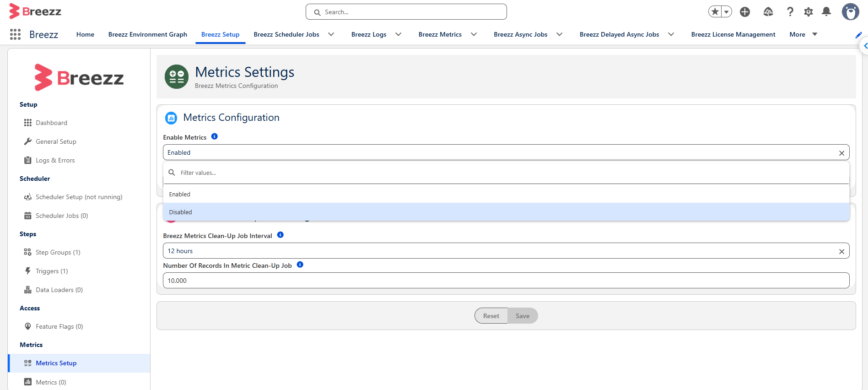Open Logs & Errors in sidebar
Viewport: 868px width, 390px height.
55,160
